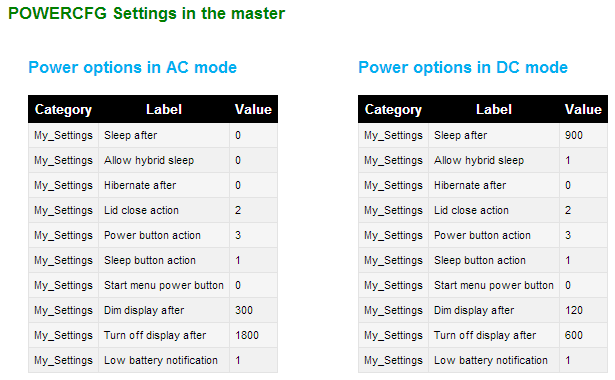Select Hibernate after label in AC table

(x=140, y=185)
